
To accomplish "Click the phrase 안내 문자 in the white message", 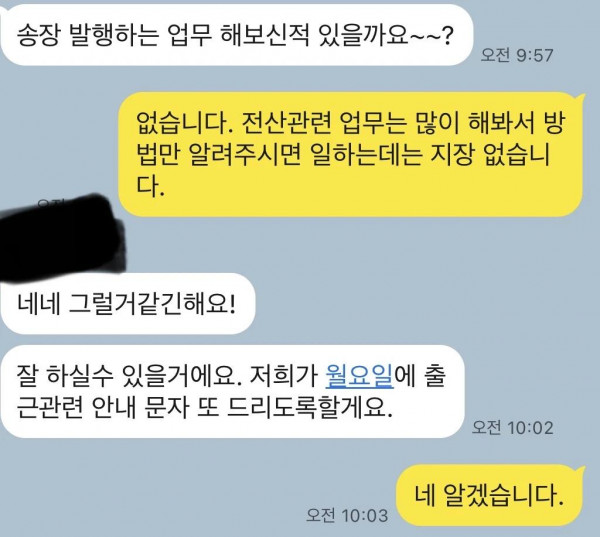I will click(x=140, y=408).
